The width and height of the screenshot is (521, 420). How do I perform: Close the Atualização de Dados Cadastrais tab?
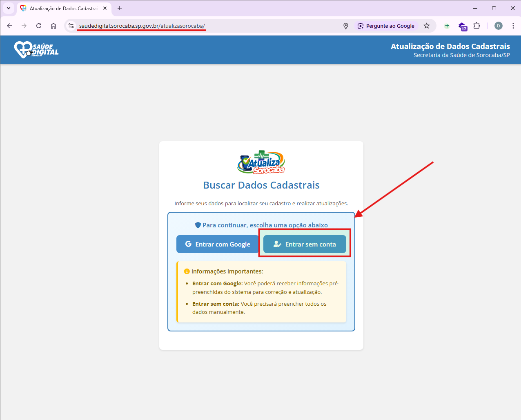coord(105,8)
